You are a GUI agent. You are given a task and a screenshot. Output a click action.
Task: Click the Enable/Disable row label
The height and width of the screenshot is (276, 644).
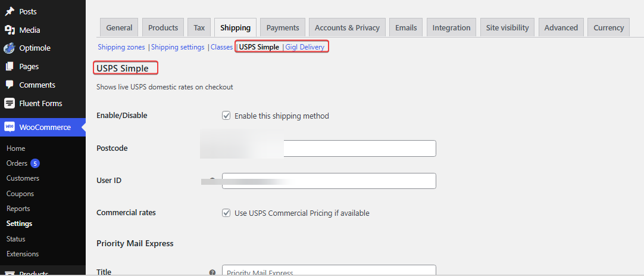121,115
